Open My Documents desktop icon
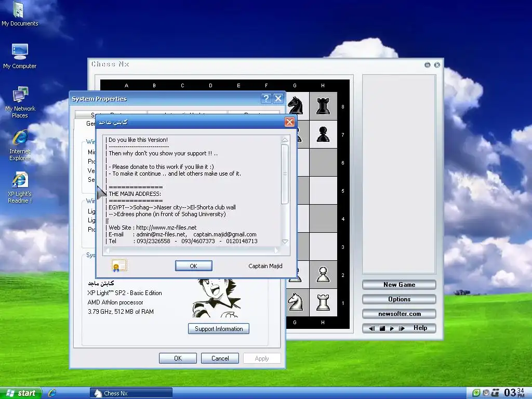This screenshot has height=399, width=532. coord(20,14)
